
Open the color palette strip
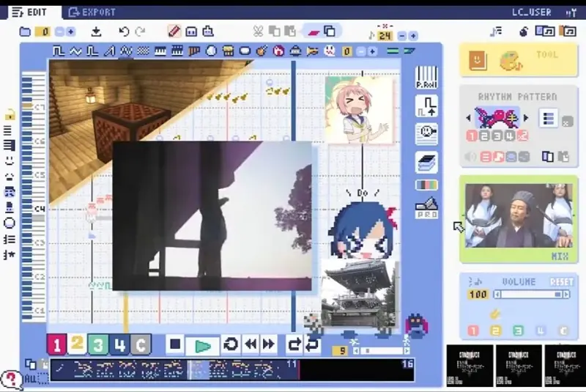pyautogui.click(x=426, y=185)
